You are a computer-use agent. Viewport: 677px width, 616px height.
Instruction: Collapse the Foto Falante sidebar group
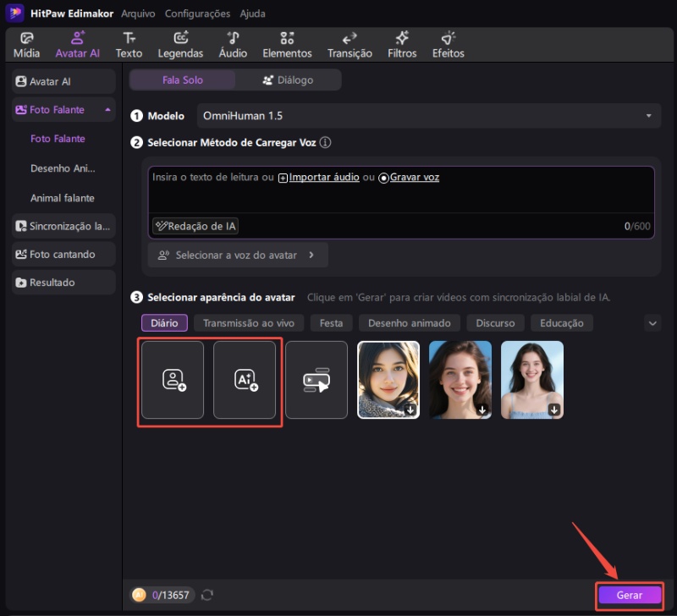coord(107,110)
